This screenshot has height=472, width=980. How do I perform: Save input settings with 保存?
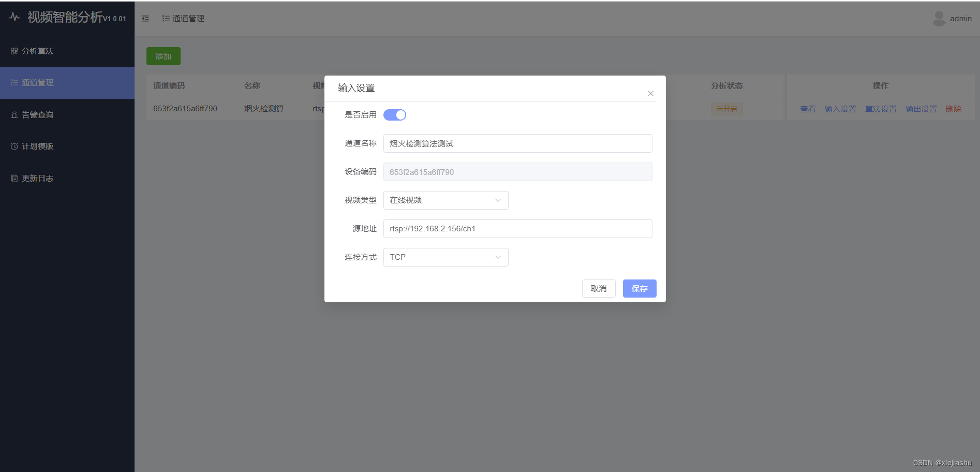click(640, 289)
